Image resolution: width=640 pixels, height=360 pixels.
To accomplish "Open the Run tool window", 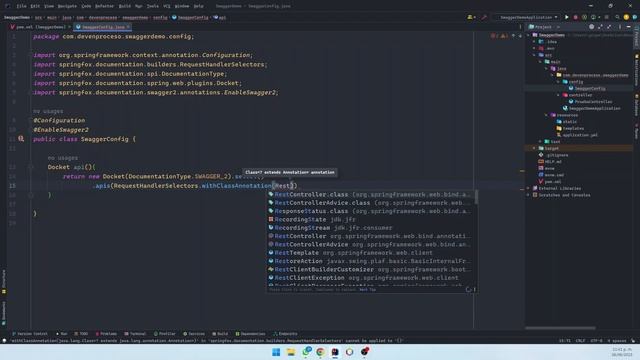I will point(62,333).
